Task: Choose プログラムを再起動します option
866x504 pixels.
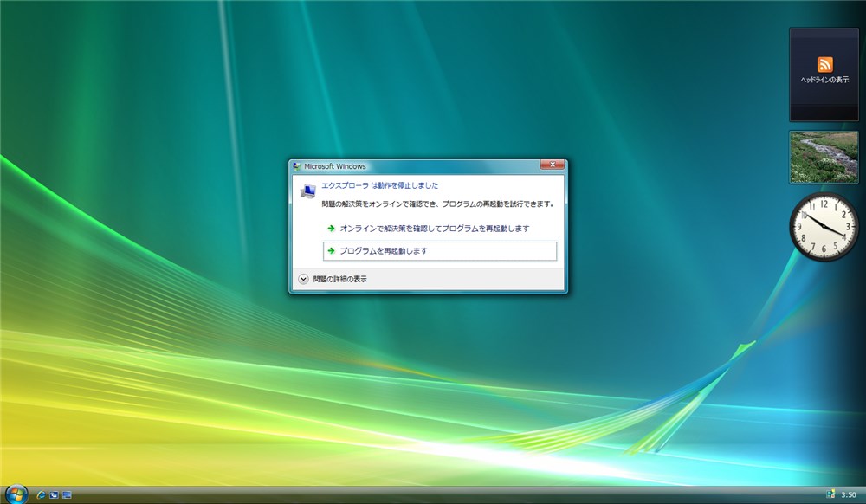Action: click(440, 251)
